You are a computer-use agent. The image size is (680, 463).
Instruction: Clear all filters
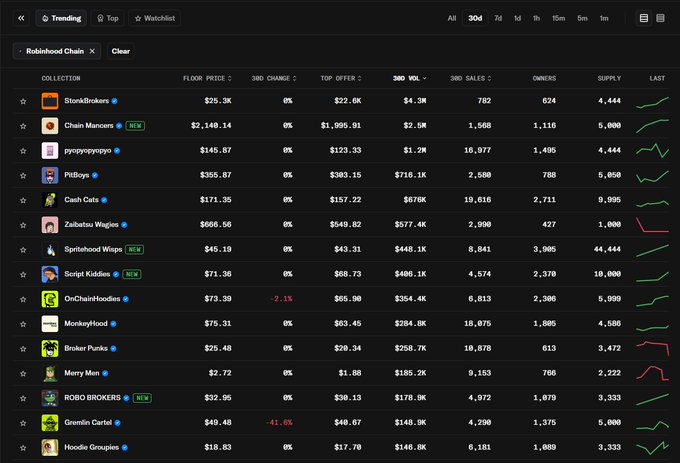121,51
